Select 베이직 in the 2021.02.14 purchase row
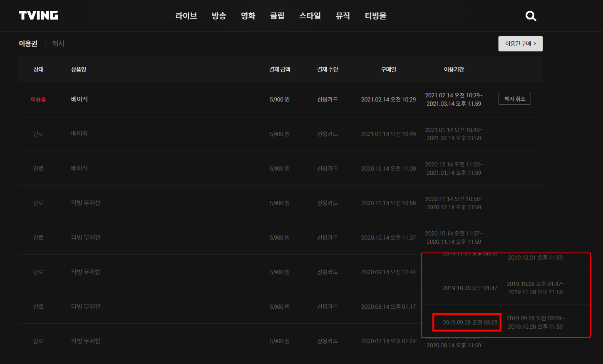This screenshot has height=364, width=603. tap(79, 99)
